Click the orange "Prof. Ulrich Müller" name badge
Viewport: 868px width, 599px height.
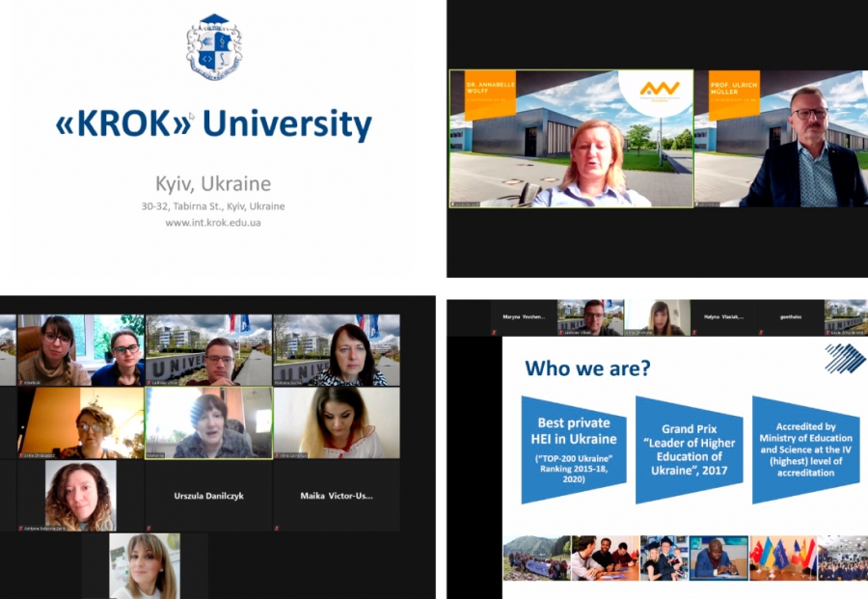tap(734, 95)
